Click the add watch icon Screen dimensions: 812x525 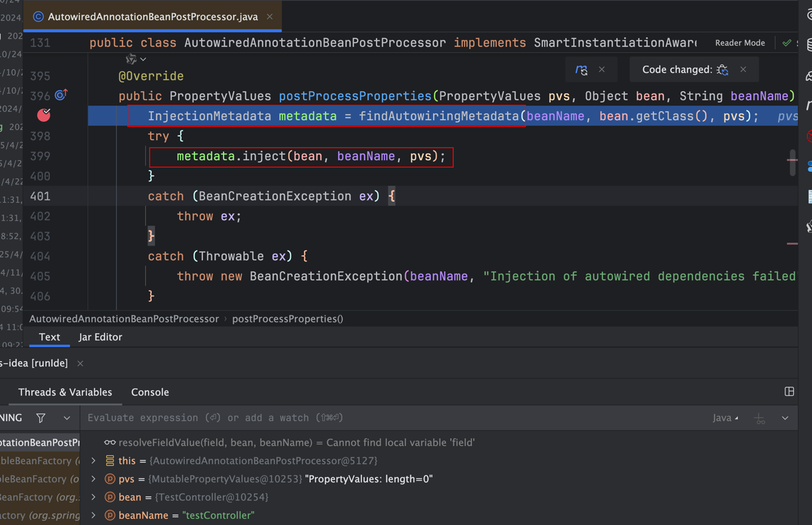pos(759,418)
